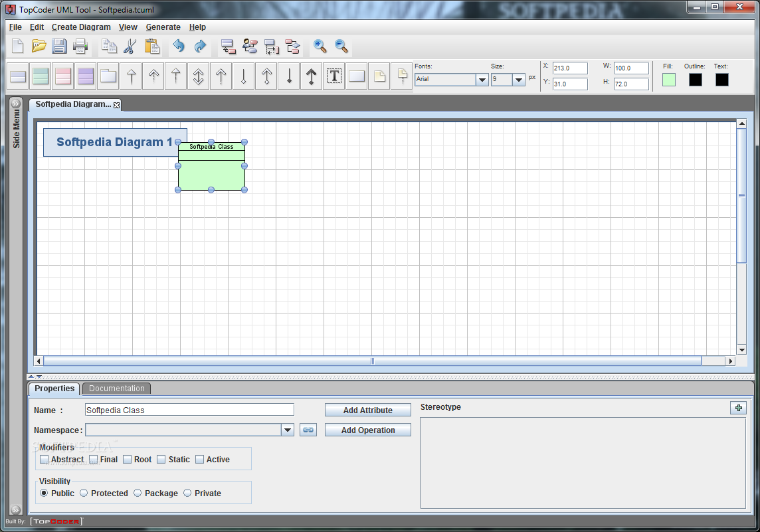The height and width of the screenshot is (532, 760).
Task: Select the purple three-compartment element tool
Action: point(85,76)
